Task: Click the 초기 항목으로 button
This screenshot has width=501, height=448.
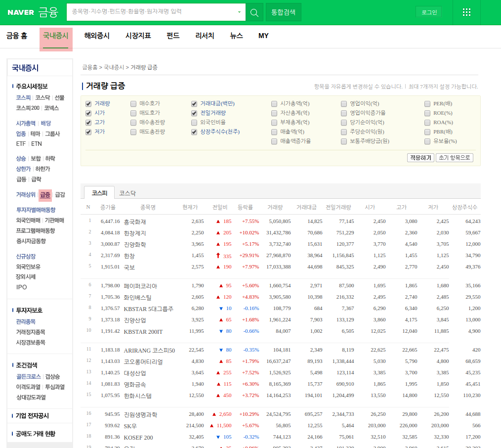Action: click(455, 158)
